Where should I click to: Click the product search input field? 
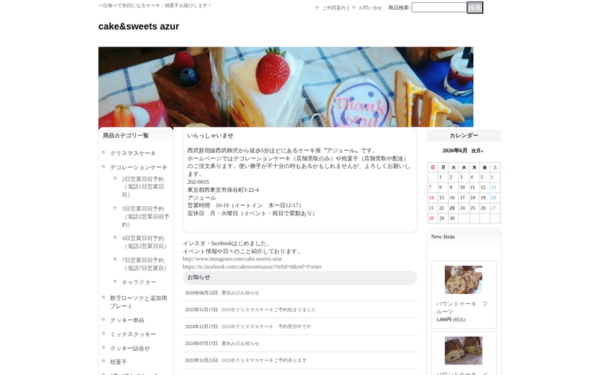439,7
